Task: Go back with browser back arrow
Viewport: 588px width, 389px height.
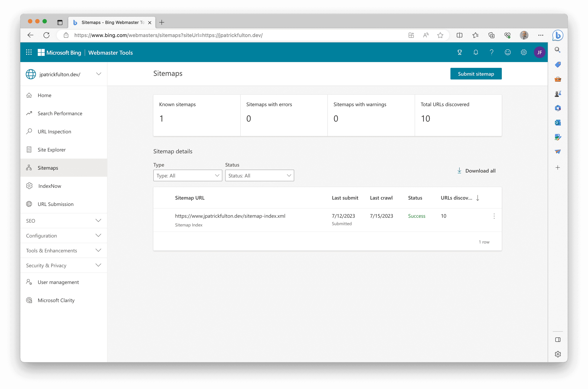Action: pyautogui.click(x=30, y=35)
